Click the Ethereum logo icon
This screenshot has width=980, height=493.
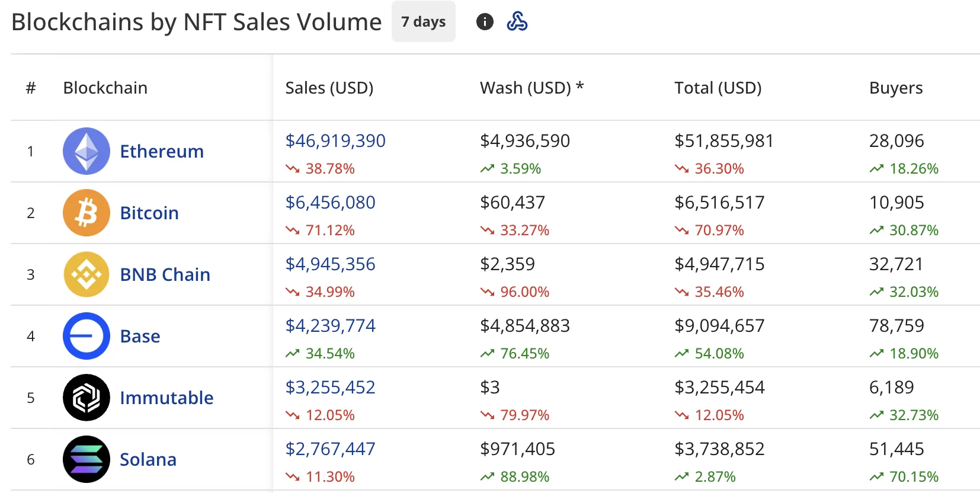coord(87,151)
